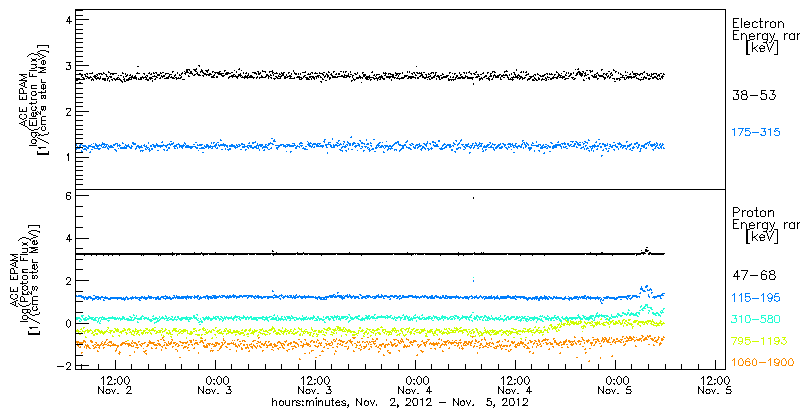Click tick value 6 on the proton flux axis
Screen dimensions: 800x410
pyautogui.click(x=69, y=196)
